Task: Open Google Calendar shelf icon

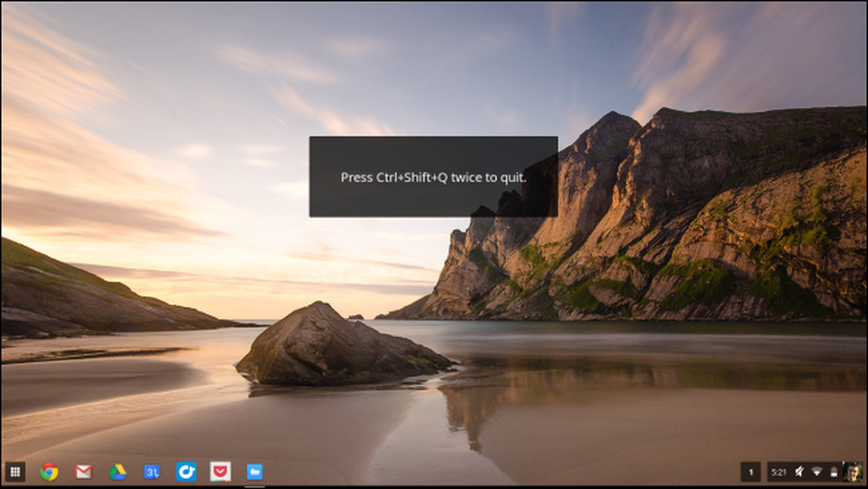Action: pyautogui.click(x=152, y=472)
